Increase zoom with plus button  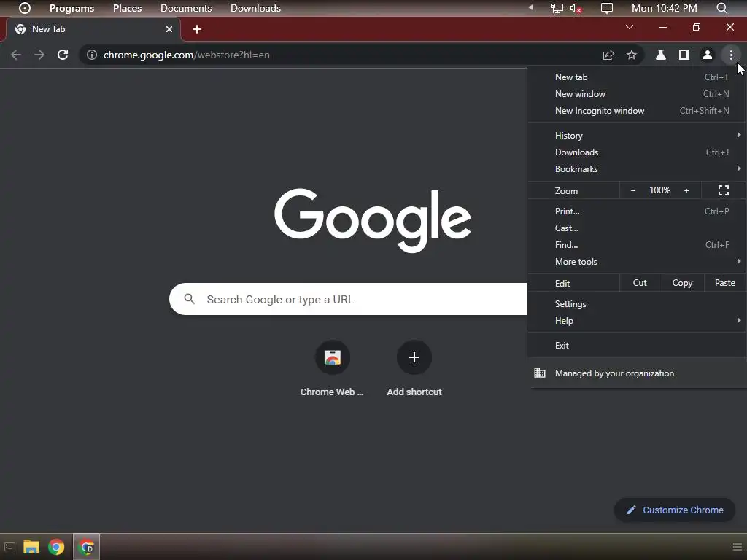point(686,190)
